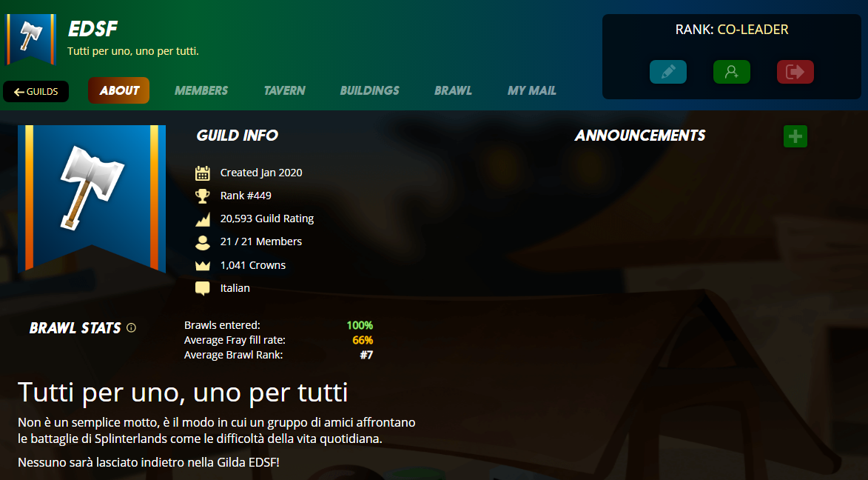This screenshot has height=480, width=868.
Task: Click the trophy icon next to Rank #449
Action: click(x=203, y=196)
